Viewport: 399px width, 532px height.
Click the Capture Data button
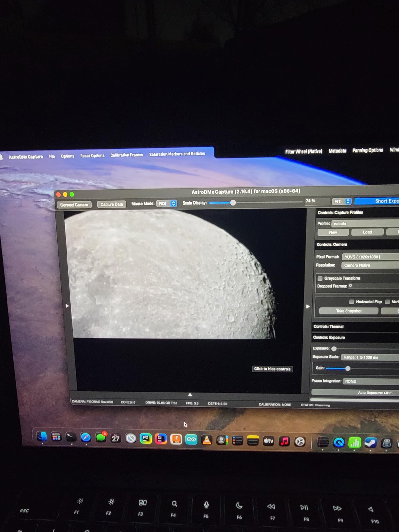[111, 204]
